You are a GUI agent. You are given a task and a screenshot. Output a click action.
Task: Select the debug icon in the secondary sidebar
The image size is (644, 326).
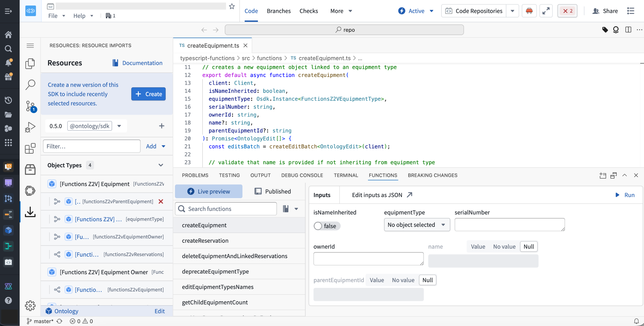click(x=30, y=127)
